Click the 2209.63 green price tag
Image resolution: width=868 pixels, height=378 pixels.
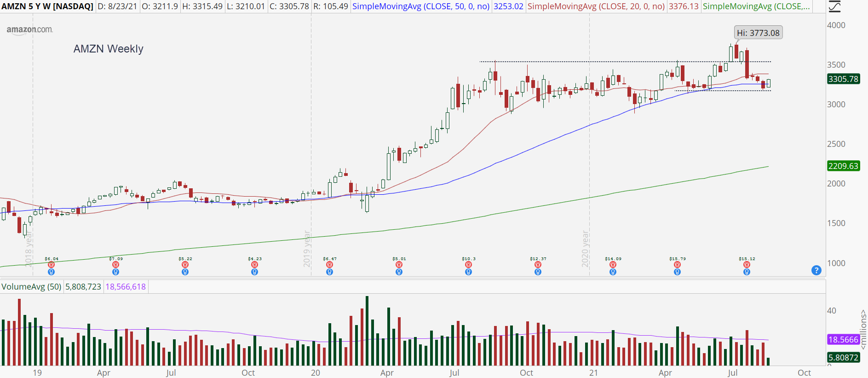(843, 166)
